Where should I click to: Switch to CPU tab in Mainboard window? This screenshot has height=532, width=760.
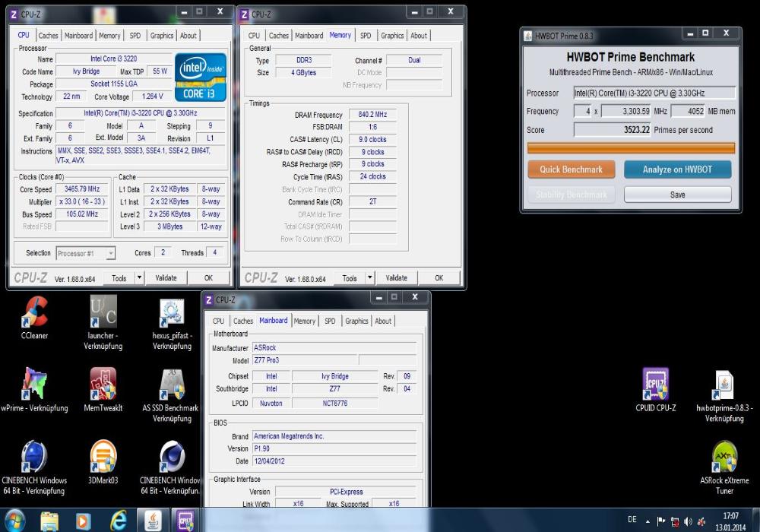[x=219, y=321]
